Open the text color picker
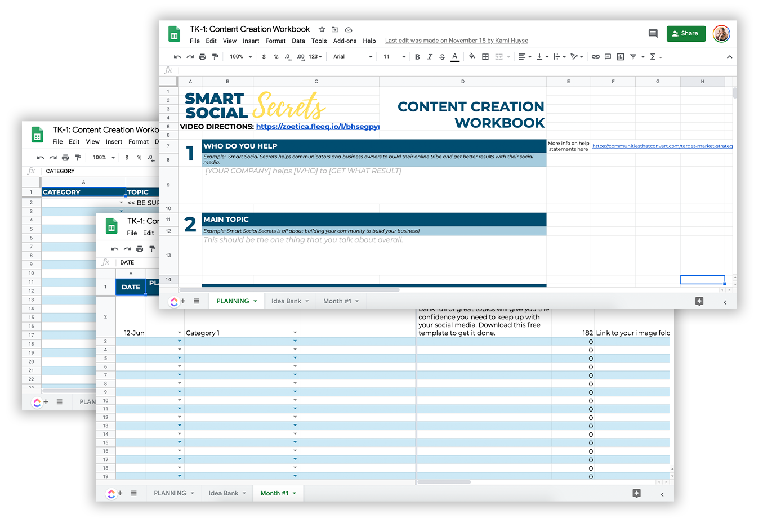The height and width of the screenshot is (532, 763). point(455,57)
